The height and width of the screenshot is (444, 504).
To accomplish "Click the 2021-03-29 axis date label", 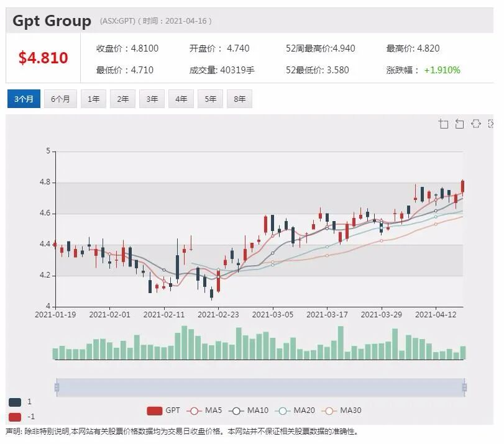I will (381, 315).
